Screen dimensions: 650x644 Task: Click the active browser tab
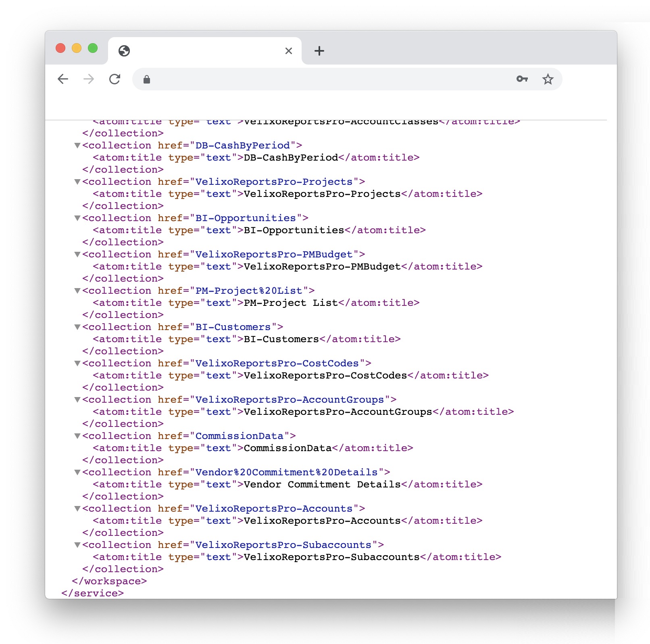205,51
